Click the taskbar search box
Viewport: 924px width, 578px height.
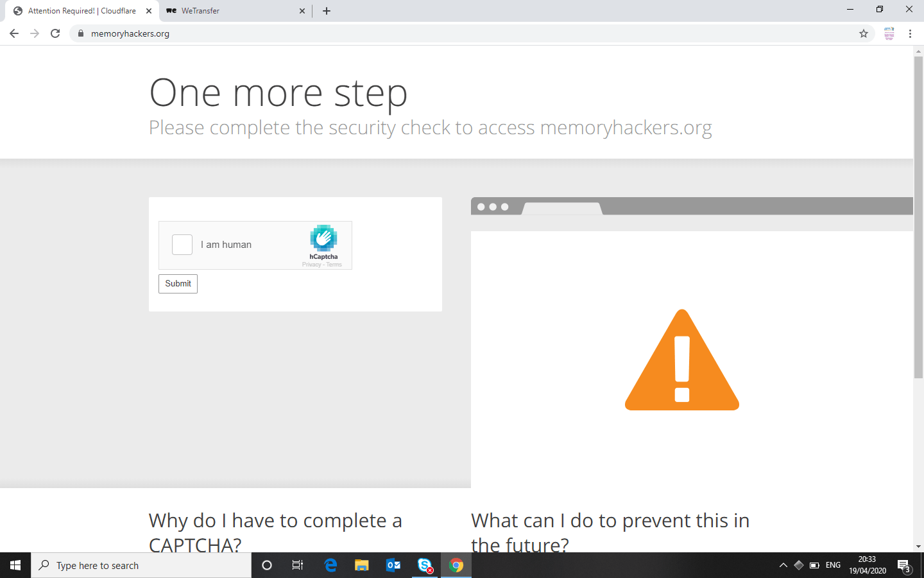pyautogui.click(x=141, y=565)
